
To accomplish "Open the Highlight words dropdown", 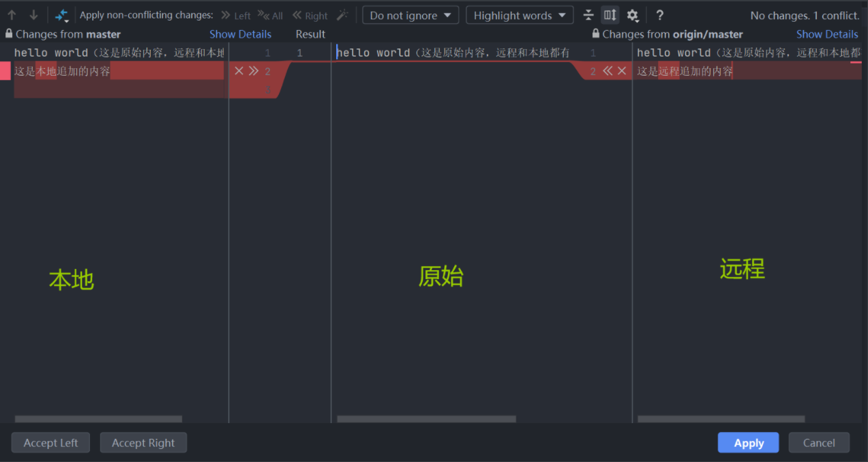I will coord(519,14).
